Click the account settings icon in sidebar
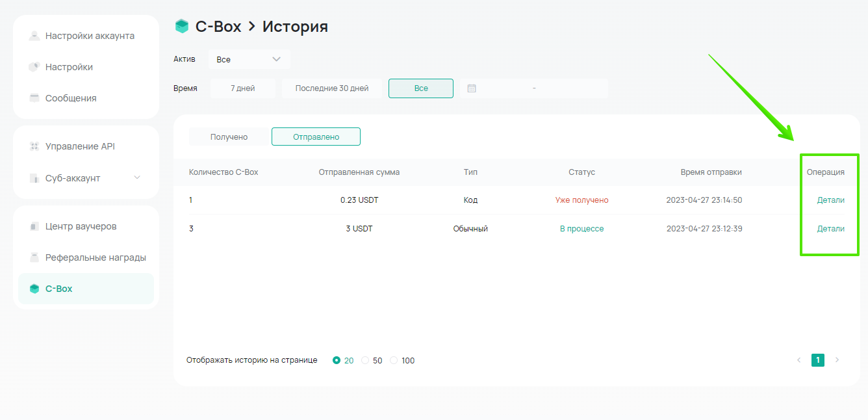 point(34,36)
